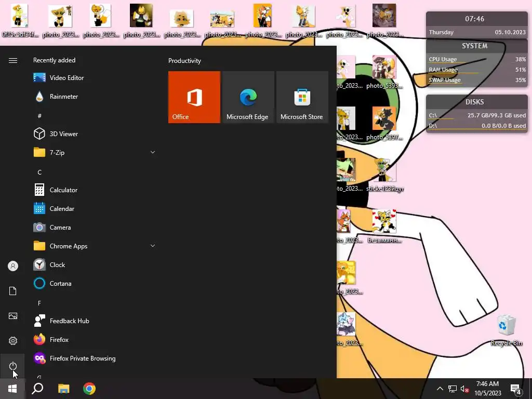
Task: Expand the 7-Zip folder chevron
Action: click(153, 152)
